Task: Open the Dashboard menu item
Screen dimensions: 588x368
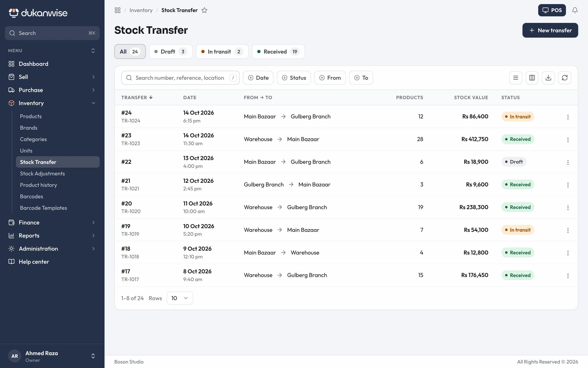Action: [x=52, y=64]
